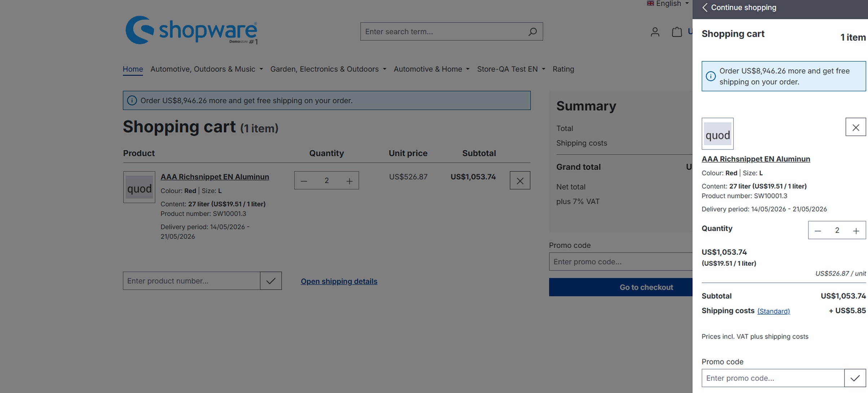Image resolution: width=868 pixels, height=393 pixels.
Task: Remove item using X in offcanvas cart
Action: [x=855, y=127]
